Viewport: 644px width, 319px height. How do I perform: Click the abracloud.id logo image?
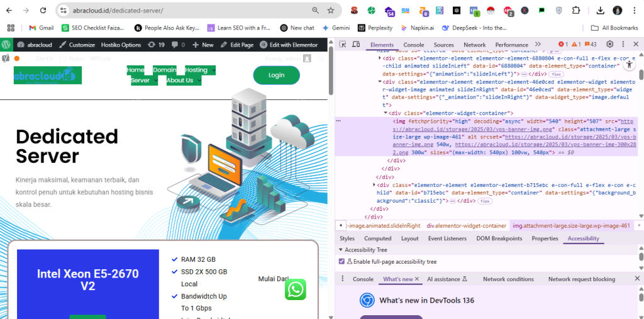pyautogui.click(x=48, y=76)
